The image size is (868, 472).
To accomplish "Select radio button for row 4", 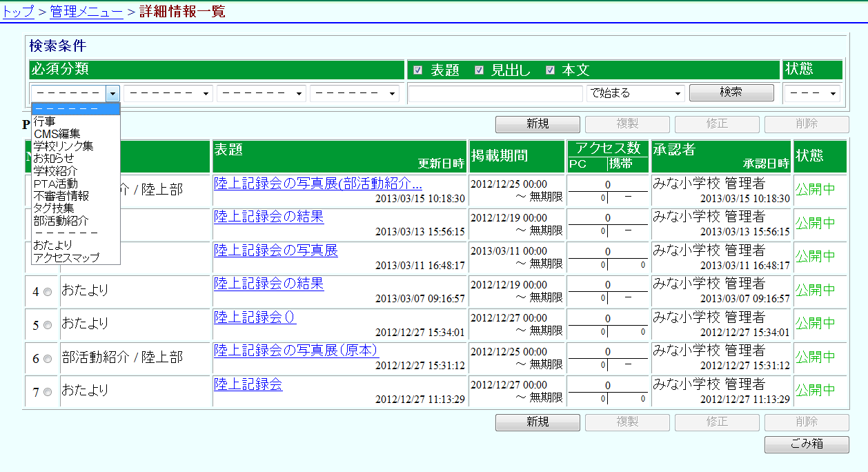I will 48,292.
